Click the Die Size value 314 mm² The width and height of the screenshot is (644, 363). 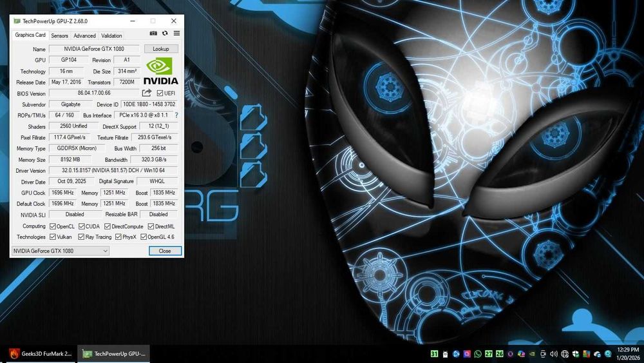(127, 71)
